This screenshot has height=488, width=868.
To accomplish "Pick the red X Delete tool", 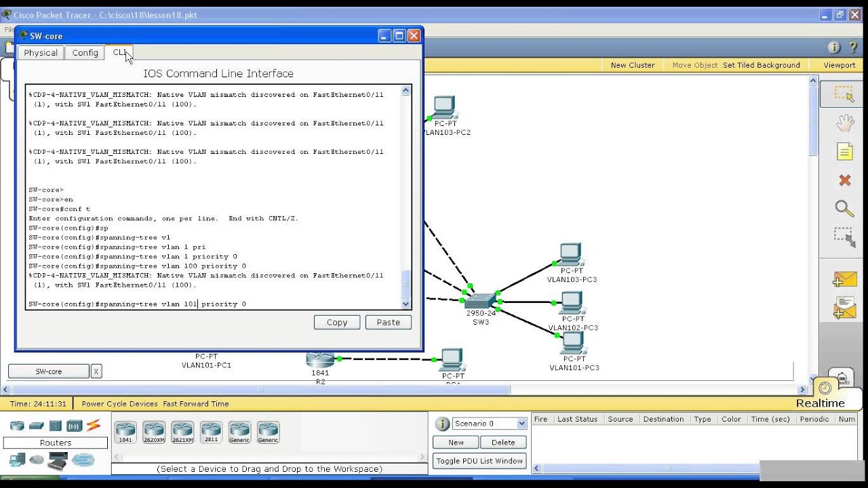I will (x=844, y=180).
